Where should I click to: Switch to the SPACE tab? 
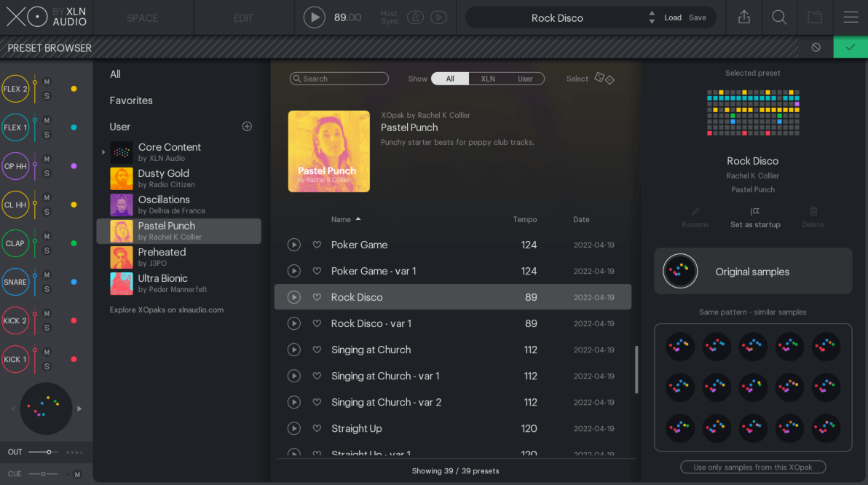(143, 18)
